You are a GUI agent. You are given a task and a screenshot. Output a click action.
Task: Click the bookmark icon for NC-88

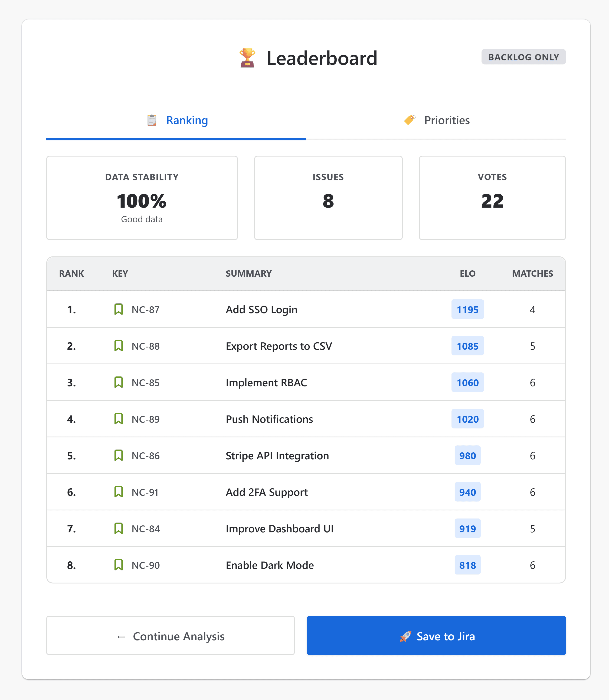point(118,346)
